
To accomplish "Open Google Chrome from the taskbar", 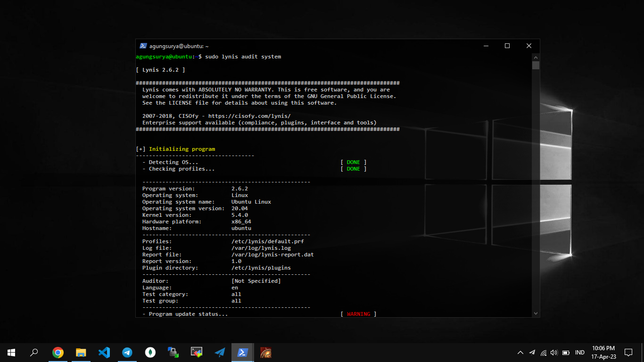I will click(x=58, y=352).
